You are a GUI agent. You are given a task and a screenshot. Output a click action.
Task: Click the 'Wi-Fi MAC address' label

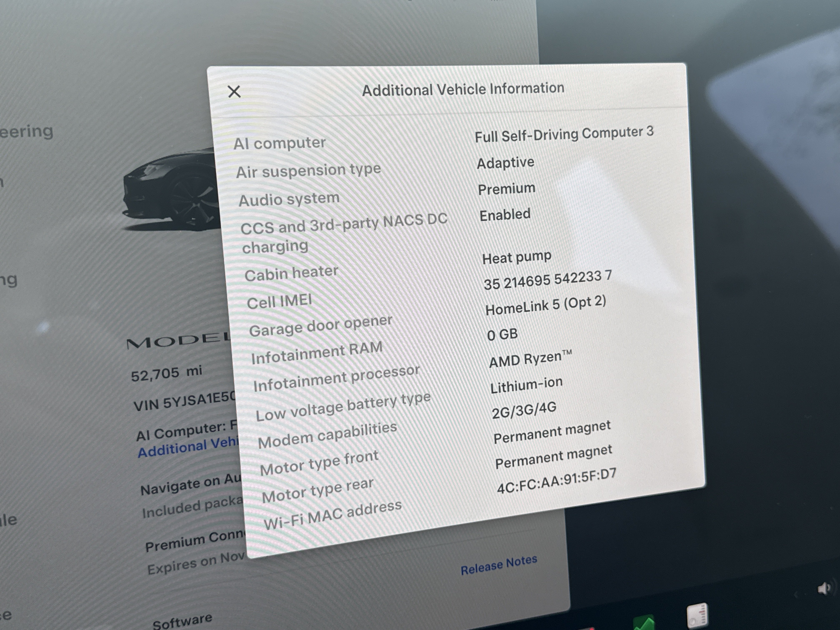pyautogui.click(x=333, y=515)
